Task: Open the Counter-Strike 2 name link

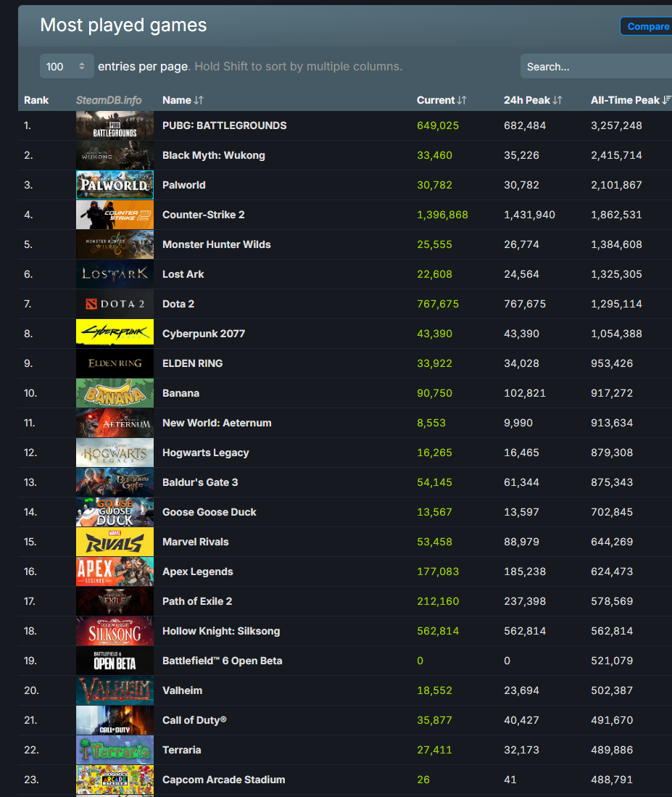Action: point(204,215)
